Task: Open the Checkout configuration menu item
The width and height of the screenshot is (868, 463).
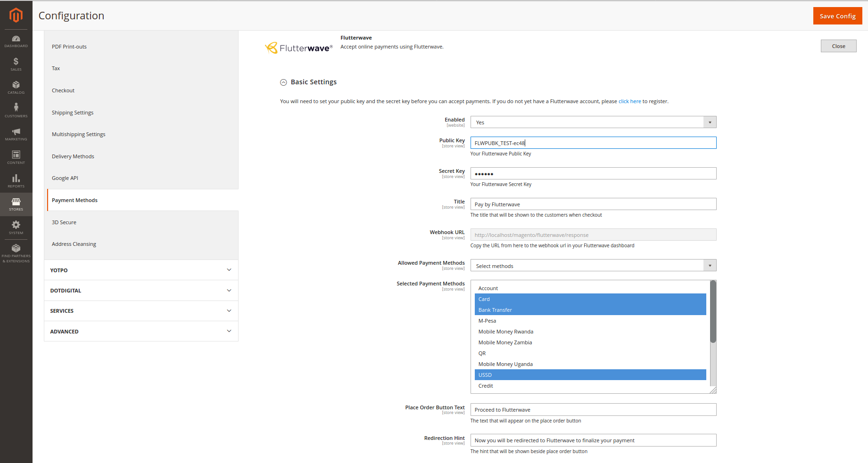Action: click(63, 90)
